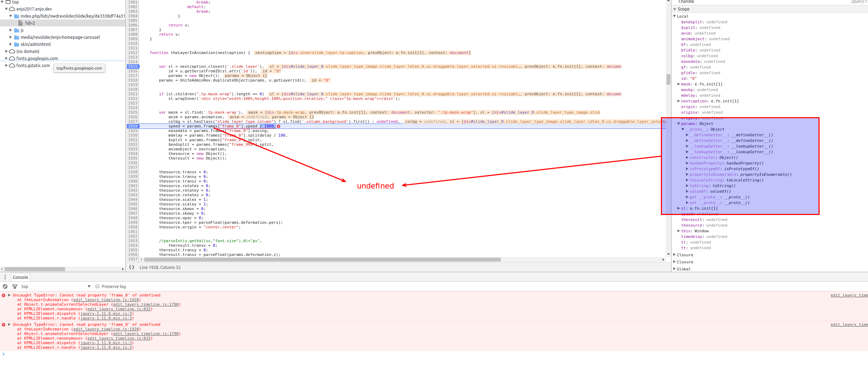868x371 pixels.
Task: Focus the console prompt input line
Action: coord(434,354)
